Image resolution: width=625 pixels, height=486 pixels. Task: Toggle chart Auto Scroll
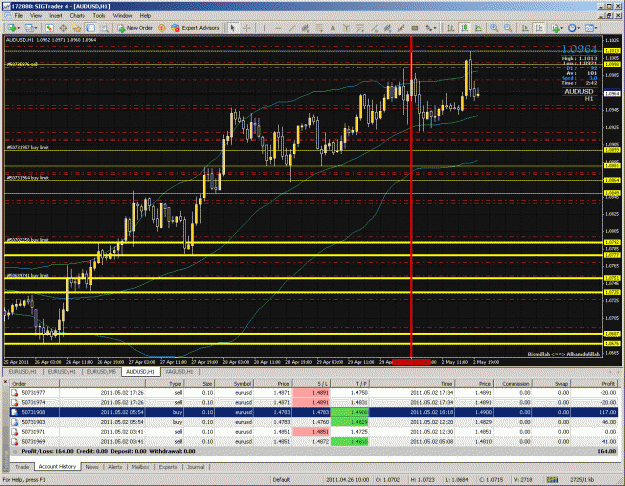tap(525, 28)
